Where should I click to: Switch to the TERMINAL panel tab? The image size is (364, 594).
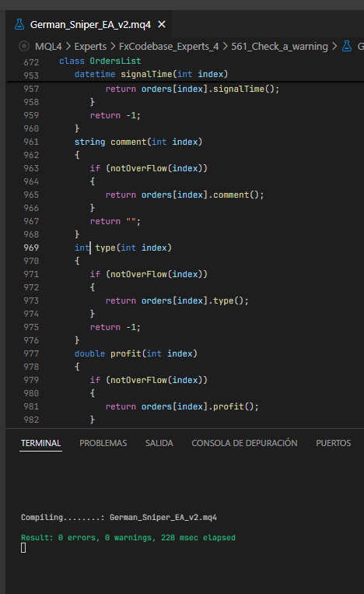click(x=41, y=443)
